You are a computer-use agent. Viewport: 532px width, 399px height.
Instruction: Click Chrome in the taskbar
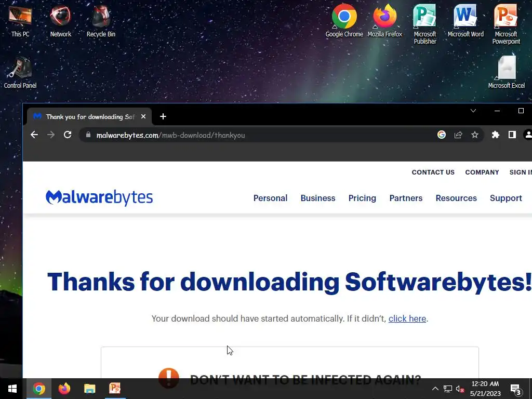(38, 389)
